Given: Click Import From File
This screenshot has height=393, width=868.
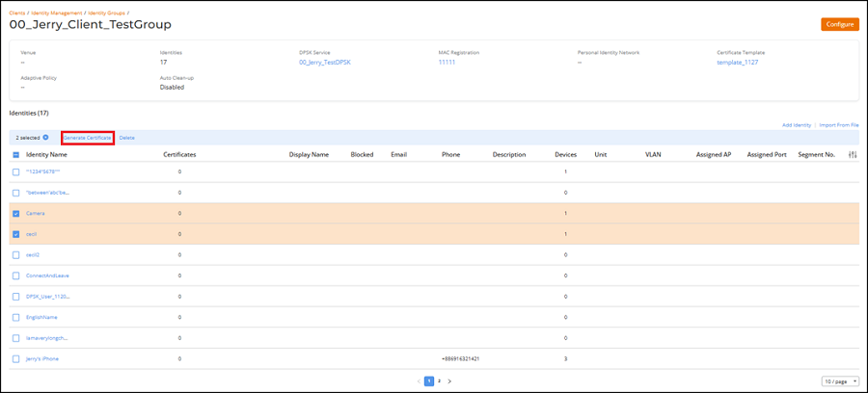Looking at the screenshot, I should (x=838, y=125).
